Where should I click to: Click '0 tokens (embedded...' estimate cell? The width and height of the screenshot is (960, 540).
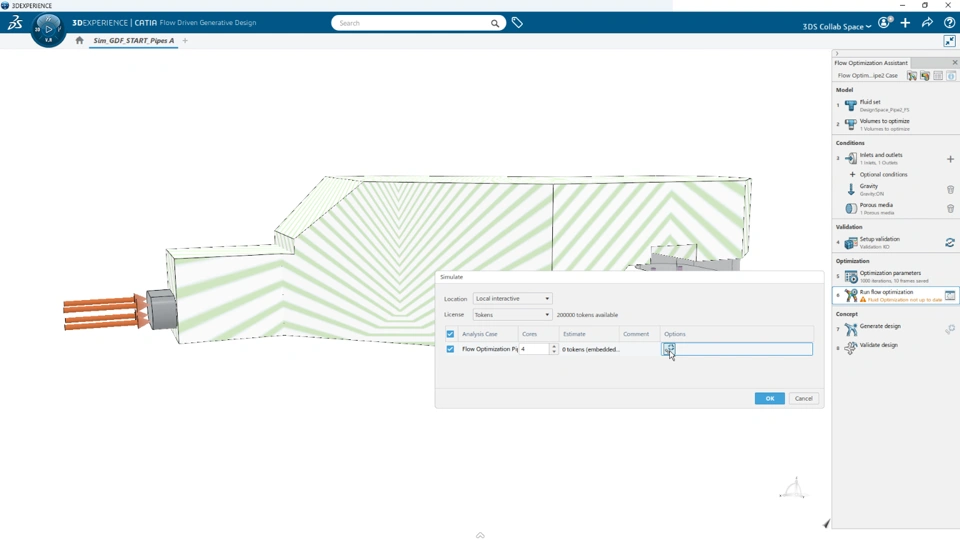click(x=591, y=349)
